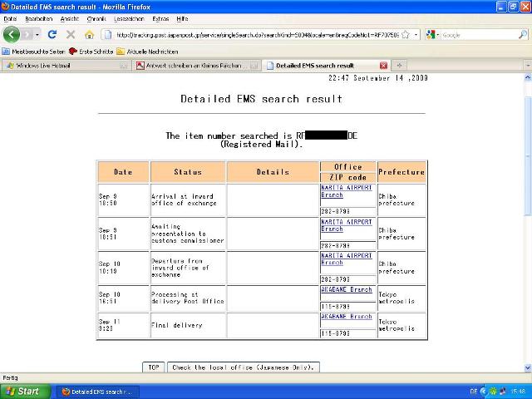Close the Detailed EMS search result tab
532x399 pixels.
(x=383, y=65)
